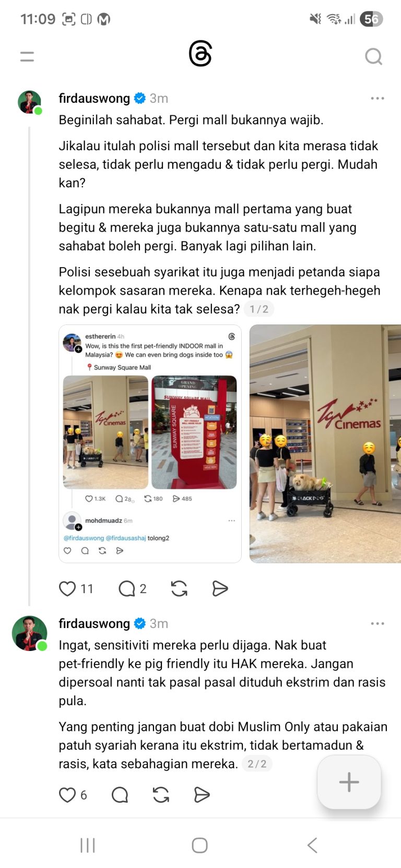401x868 pixels.
Task: Open the hamburger menu at top left
Action: click(27, 56)
